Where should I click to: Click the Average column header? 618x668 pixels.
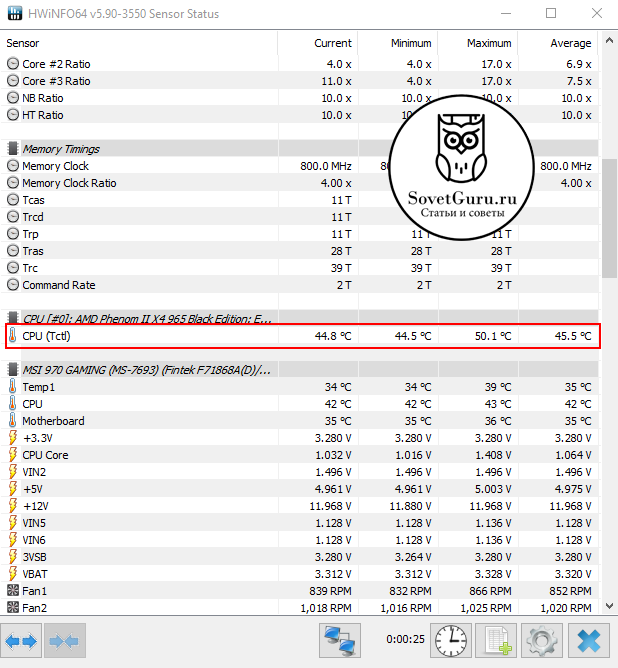(x=570, y=44)
